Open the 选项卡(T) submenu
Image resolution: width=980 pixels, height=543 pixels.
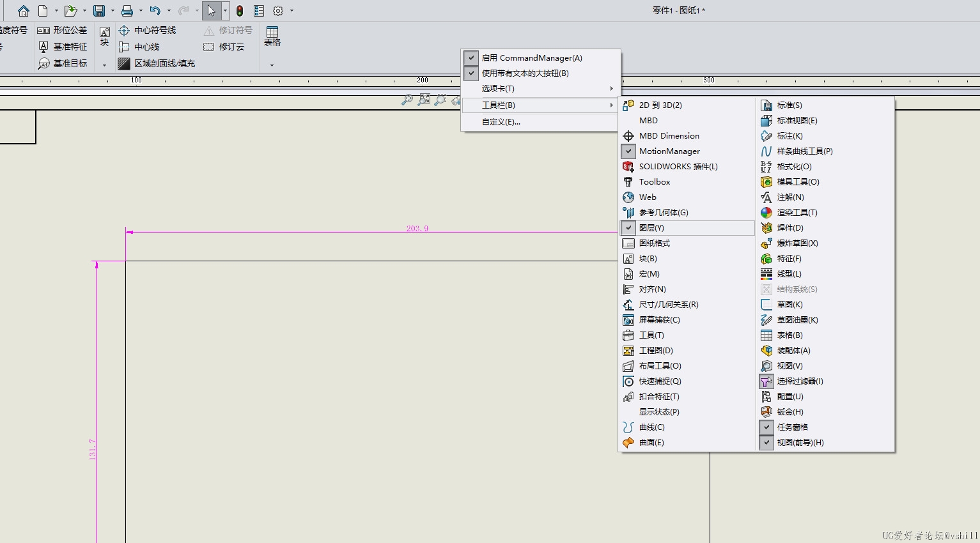540,88
